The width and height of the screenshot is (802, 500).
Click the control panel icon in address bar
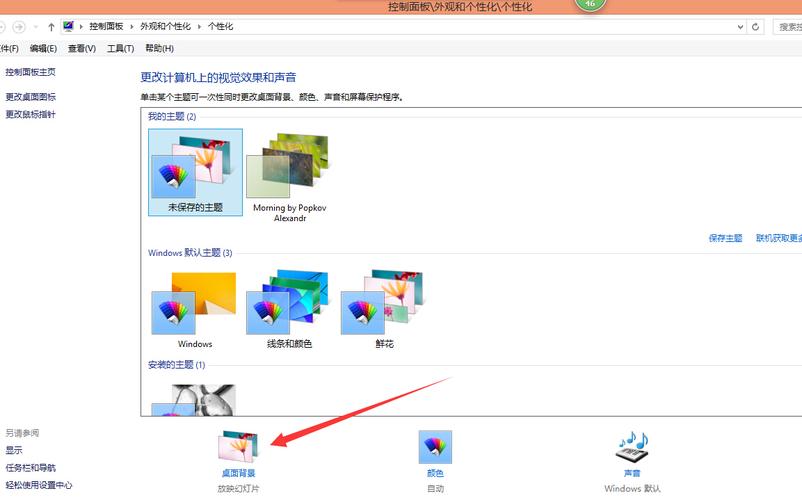(x=68, y=27)
